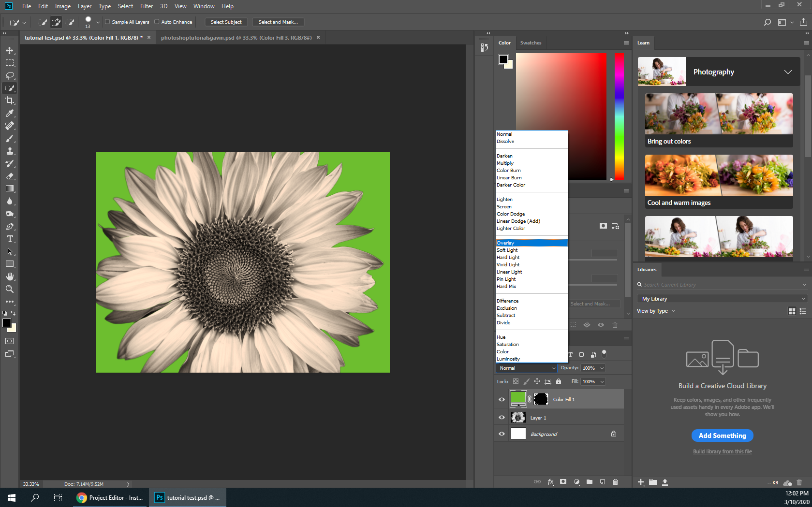The width and height of the screenshot is (812, 507).
Task: Create a new group folder in Layers
Action: (590, 482)
